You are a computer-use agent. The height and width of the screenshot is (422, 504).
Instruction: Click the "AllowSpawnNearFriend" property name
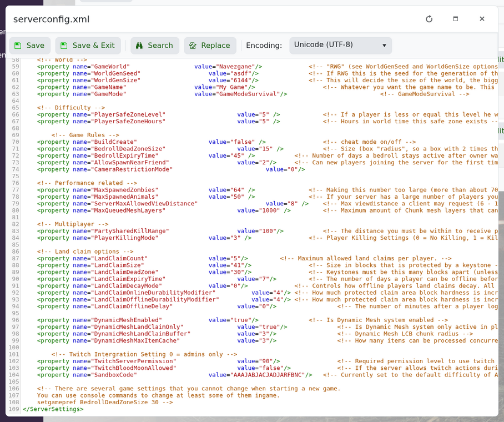(130, 163)
